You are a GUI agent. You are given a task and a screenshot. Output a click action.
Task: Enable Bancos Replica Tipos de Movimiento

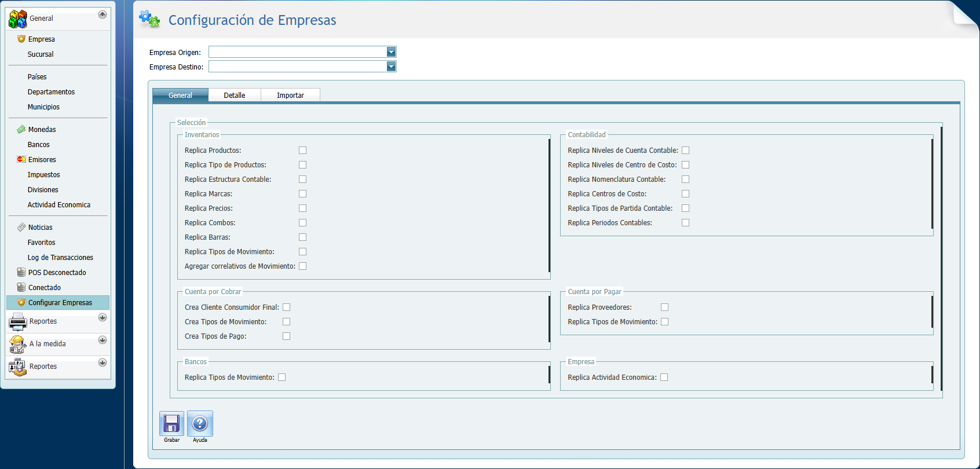(x=281, y=377)
